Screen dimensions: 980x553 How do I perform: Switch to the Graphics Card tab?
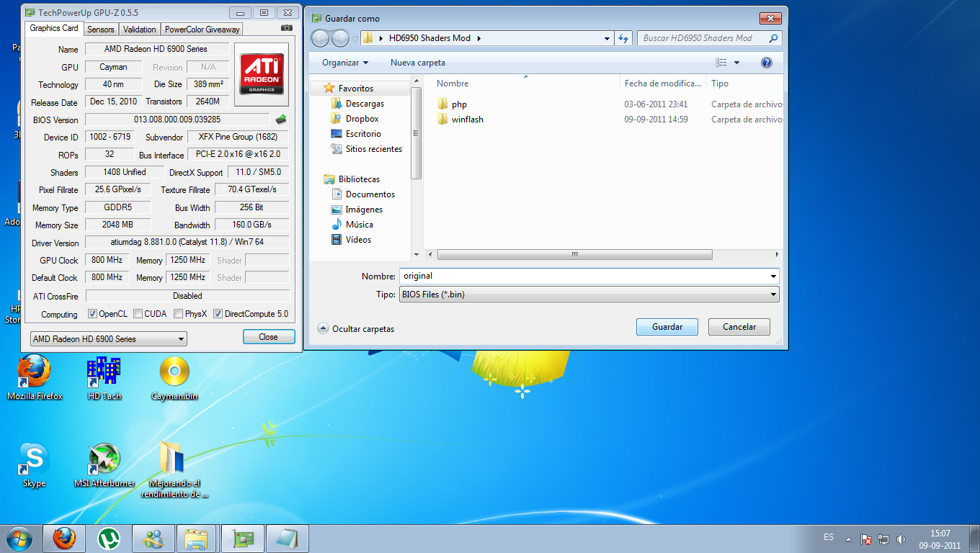[x=54, y=28]
